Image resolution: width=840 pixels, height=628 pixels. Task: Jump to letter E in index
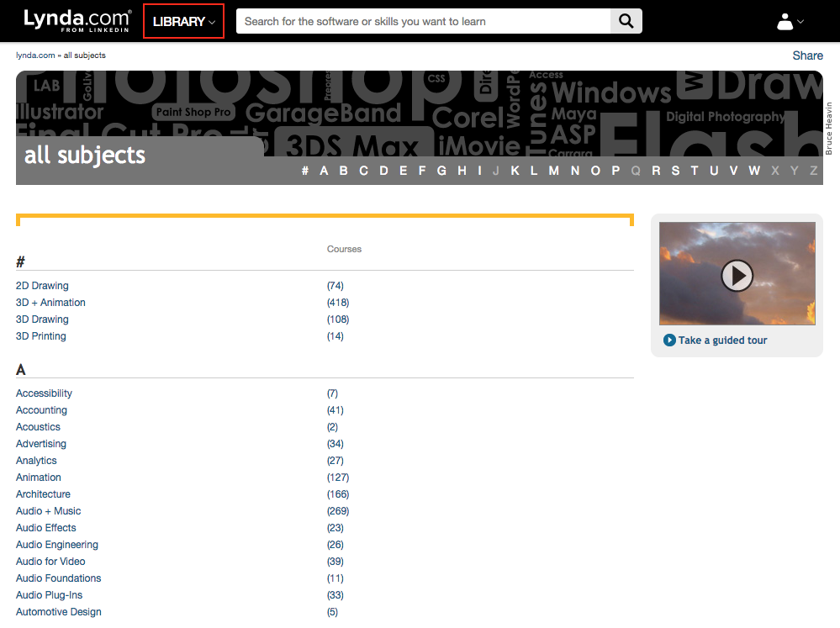click(403, 171)
